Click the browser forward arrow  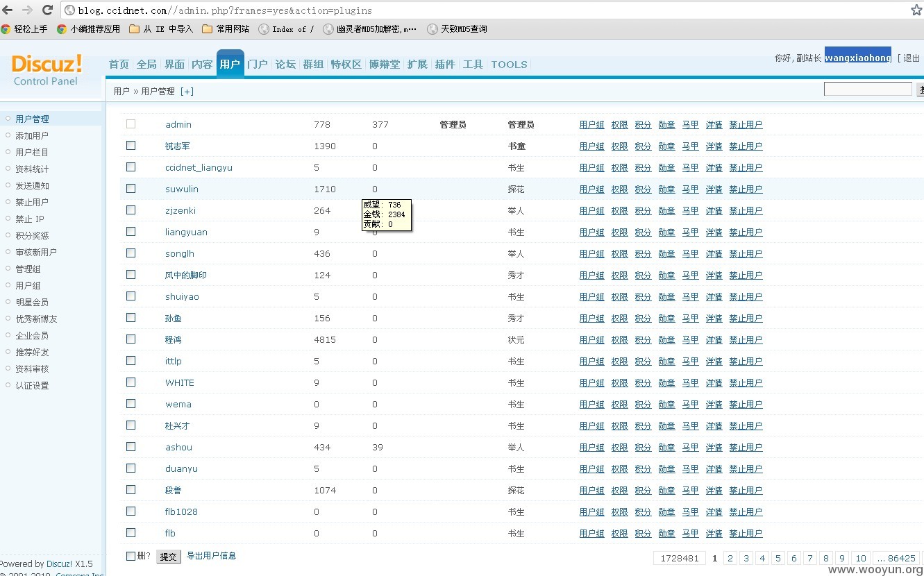pos(28,10)
